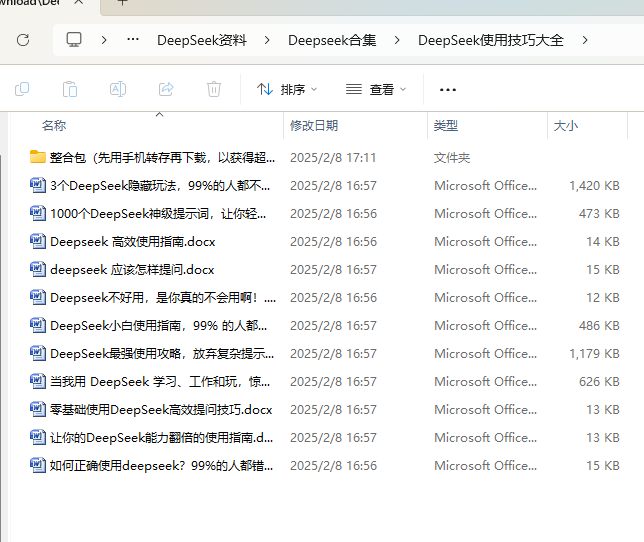Click size 14 KB cell
The width and height of the screenshot is (644, 542).
(603, 241)
